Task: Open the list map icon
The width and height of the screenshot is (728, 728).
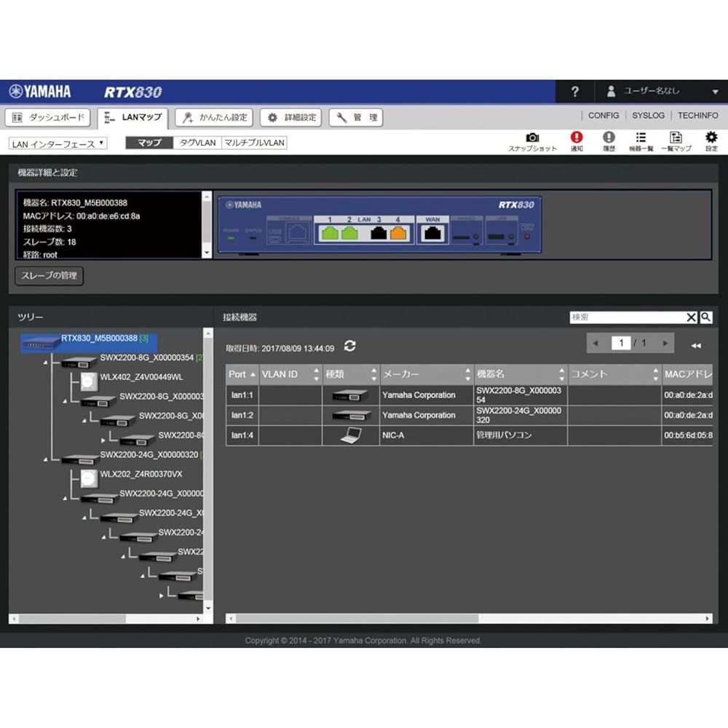Action: coord(676,138)
